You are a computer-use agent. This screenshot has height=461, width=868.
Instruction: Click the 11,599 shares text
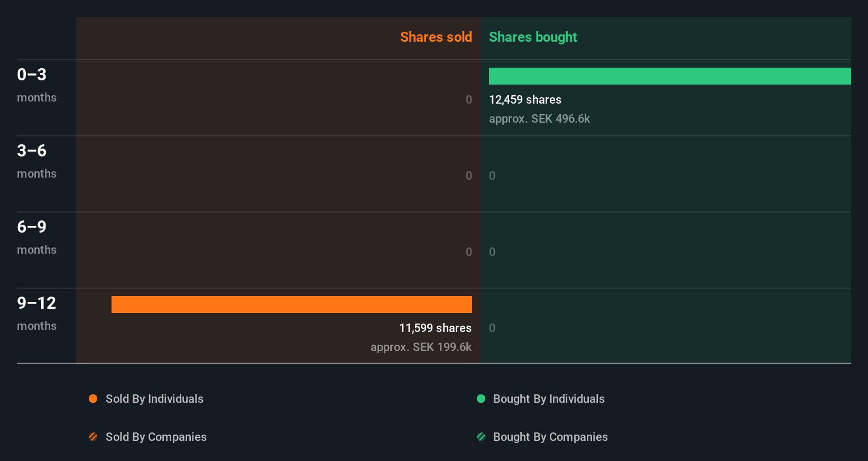coord(435,328)
